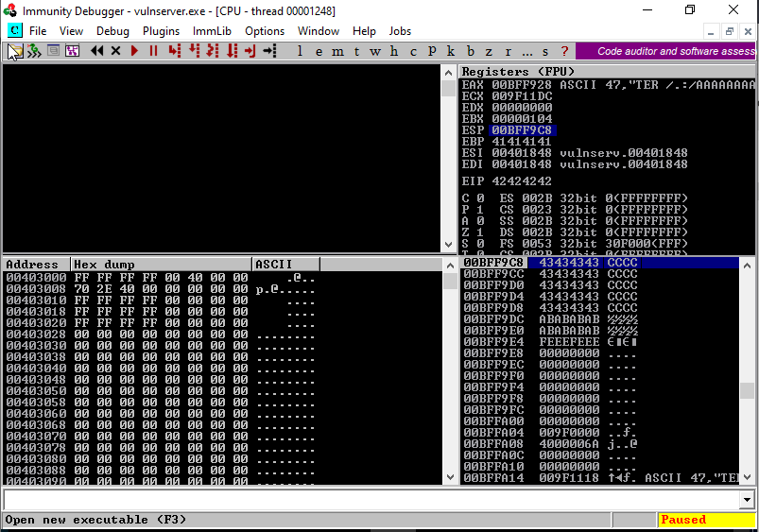Click the Restart program rewind icon

click(96, 51)
